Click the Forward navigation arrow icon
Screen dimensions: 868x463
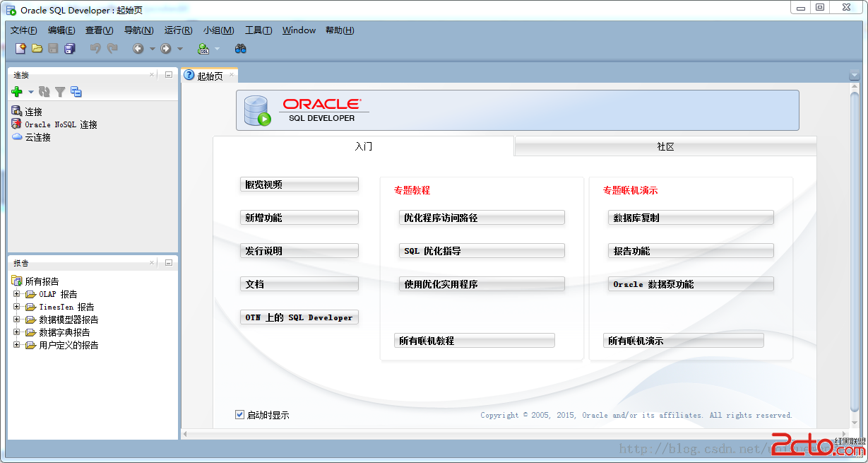(x=166, y=49)
